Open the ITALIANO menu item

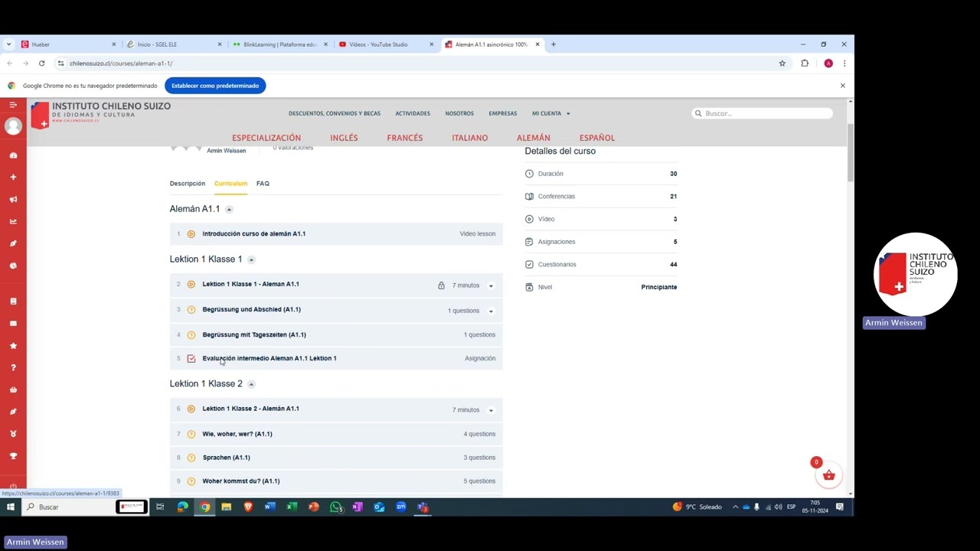coord(469,138)
